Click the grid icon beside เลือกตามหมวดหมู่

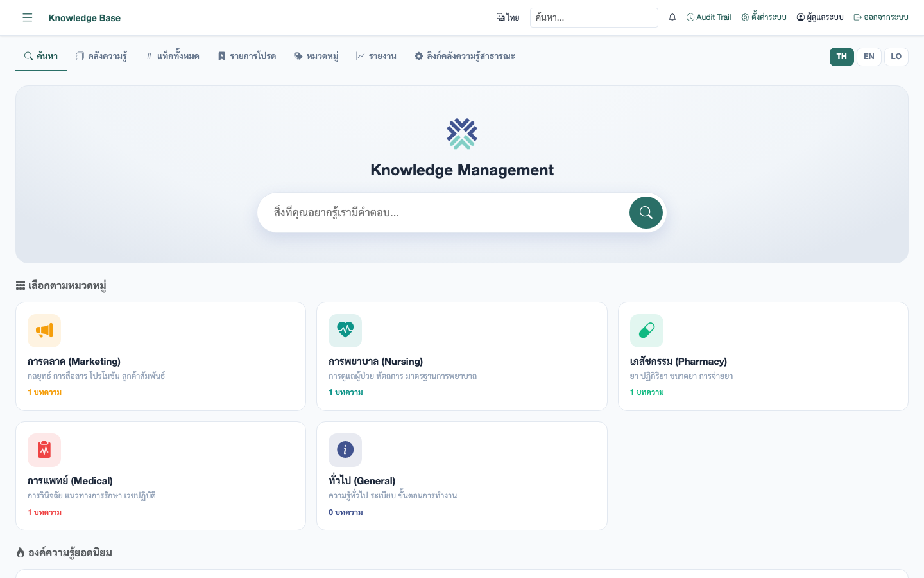(x=21, y=285)
